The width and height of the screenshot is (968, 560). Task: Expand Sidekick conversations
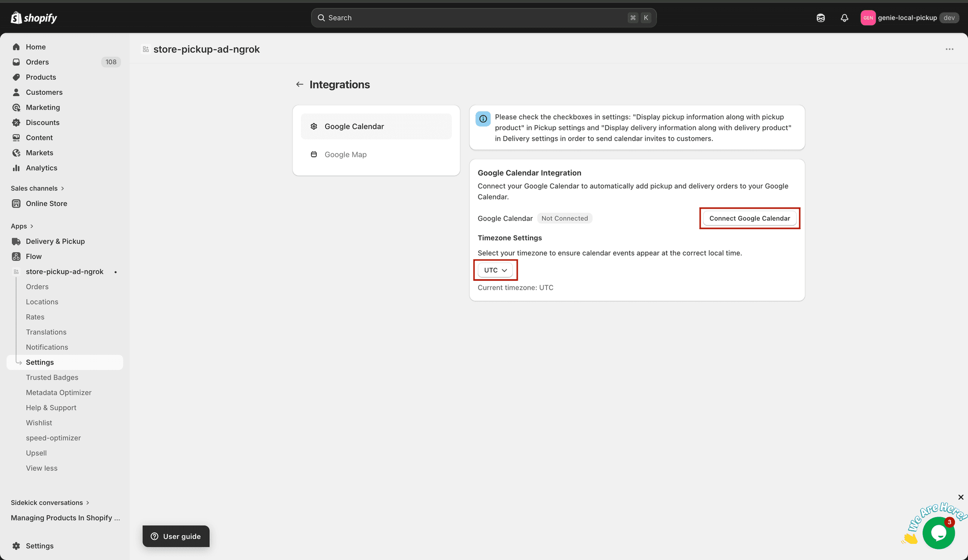[50, 503]
